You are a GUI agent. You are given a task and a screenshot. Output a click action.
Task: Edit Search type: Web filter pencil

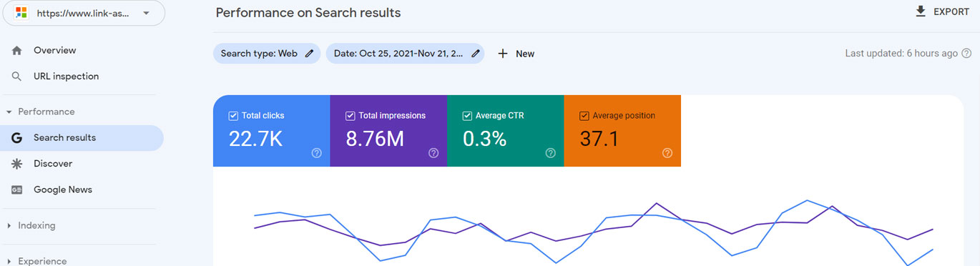(309, 54)
